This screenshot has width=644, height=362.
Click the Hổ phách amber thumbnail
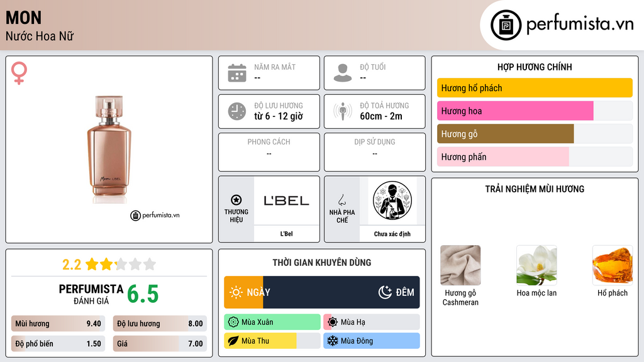613,265
